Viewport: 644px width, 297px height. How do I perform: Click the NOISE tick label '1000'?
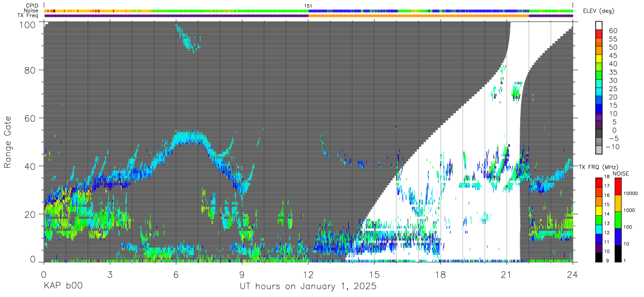pos(630,210)
